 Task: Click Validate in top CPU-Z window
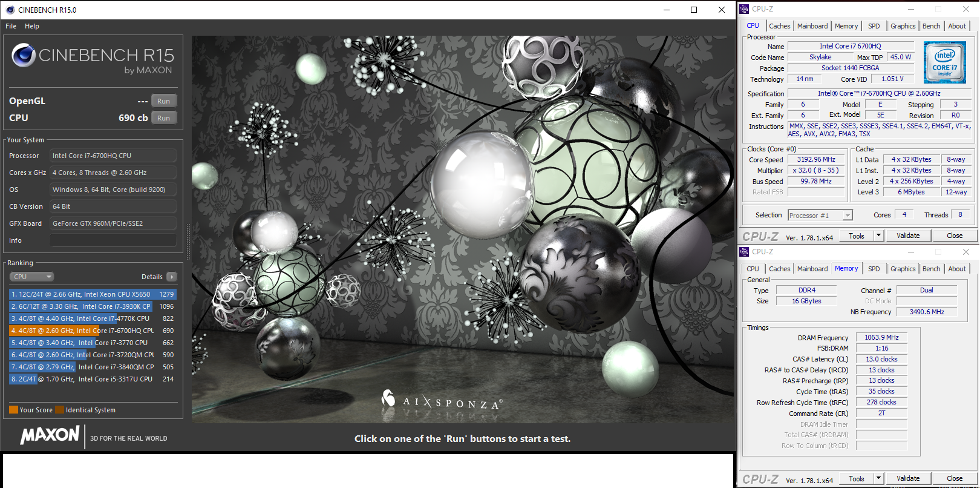(908, 236)
